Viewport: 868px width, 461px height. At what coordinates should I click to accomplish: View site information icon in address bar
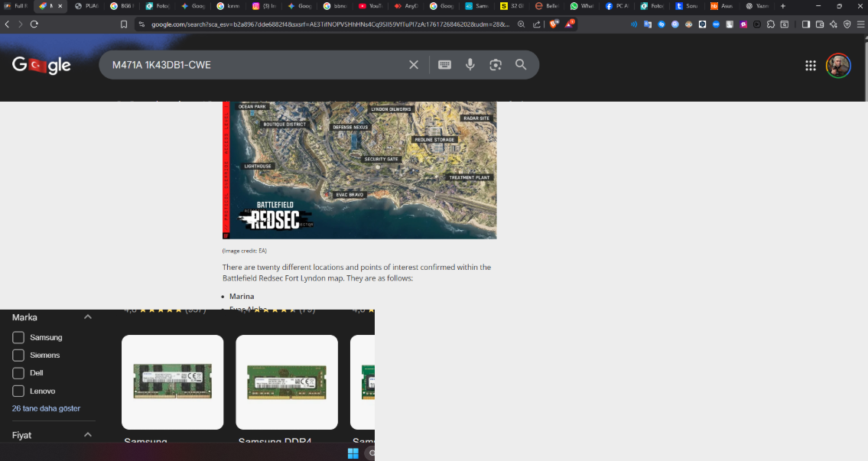pyautogui.click(x=141, y=24)
